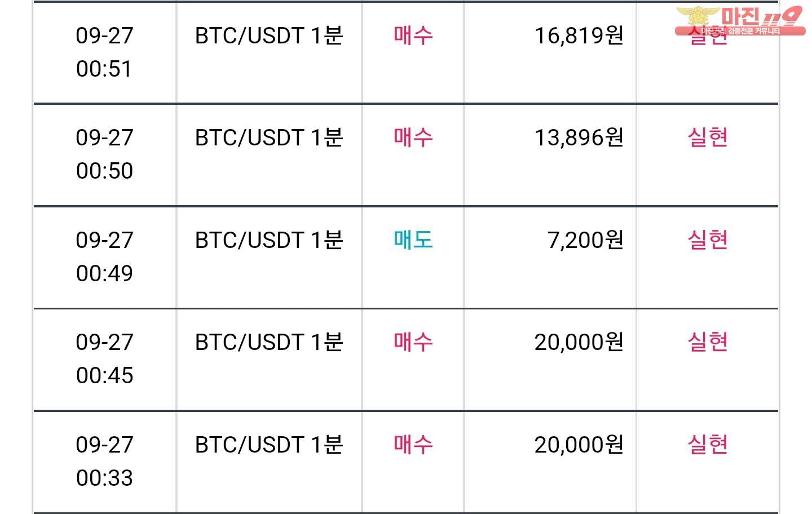Click 매수 in the 00:33 row
The image size is (812, 514).
[x=413, y=445]
